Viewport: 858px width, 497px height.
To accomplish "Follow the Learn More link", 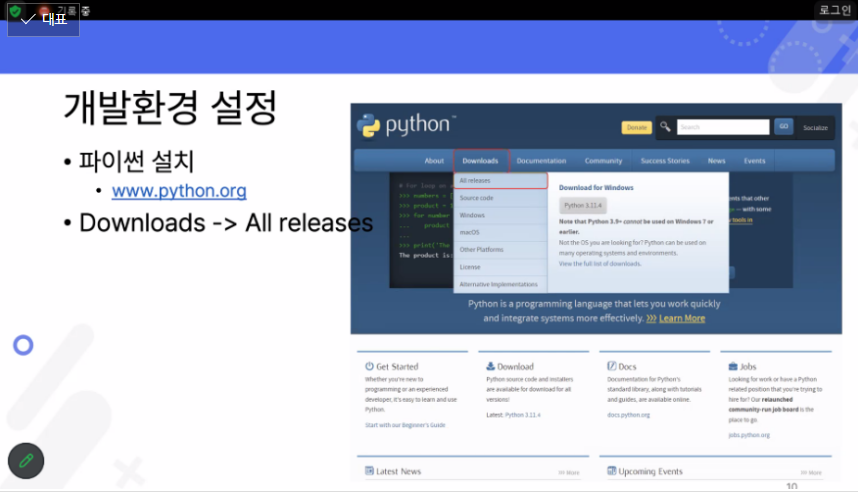I will (682, 318).
